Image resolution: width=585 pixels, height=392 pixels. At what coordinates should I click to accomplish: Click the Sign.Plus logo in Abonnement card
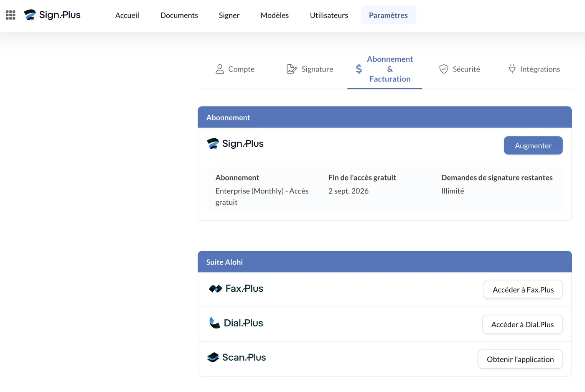pos(235,144)
